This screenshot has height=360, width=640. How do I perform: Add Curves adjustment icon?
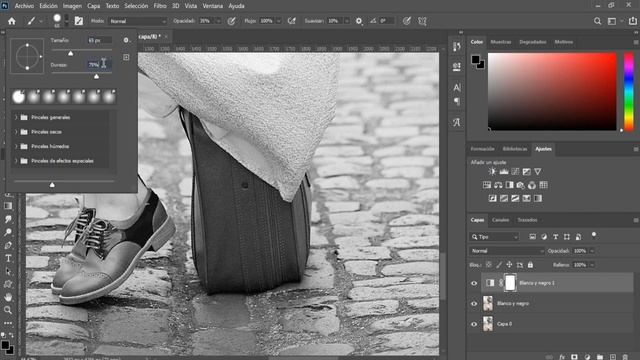[x=516, y=171]
